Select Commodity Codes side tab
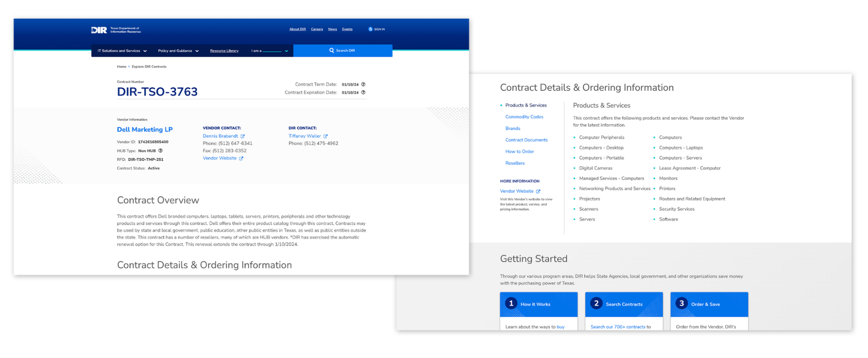The height and width of the screenshot is (358, 868). point(524,117)
